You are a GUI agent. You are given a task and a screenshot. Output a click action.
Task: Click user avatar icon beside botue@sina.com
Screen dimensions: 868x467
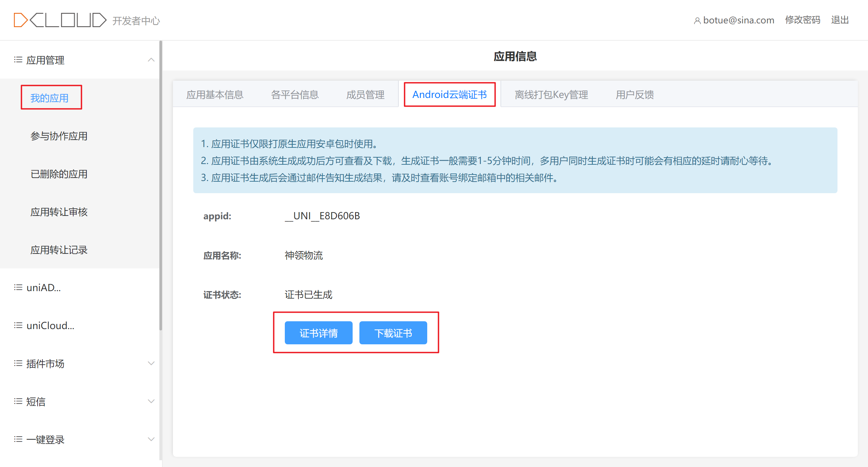click(697, 21)
